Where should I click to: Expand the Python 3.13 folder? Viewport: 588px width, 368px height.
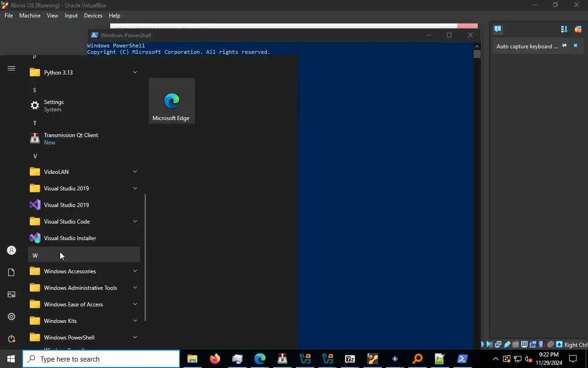[84, 72]
